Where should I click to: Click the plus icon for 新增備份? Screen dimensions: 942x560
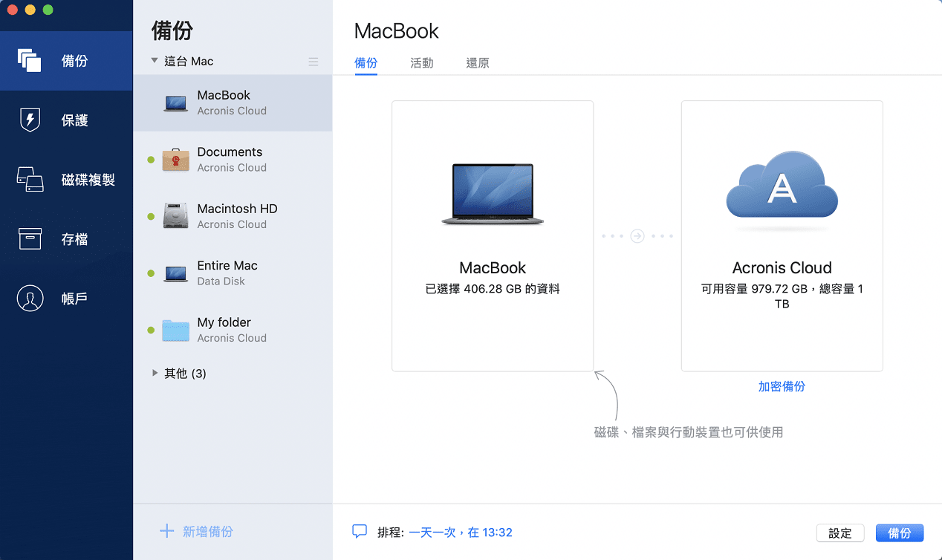point(167,531)
